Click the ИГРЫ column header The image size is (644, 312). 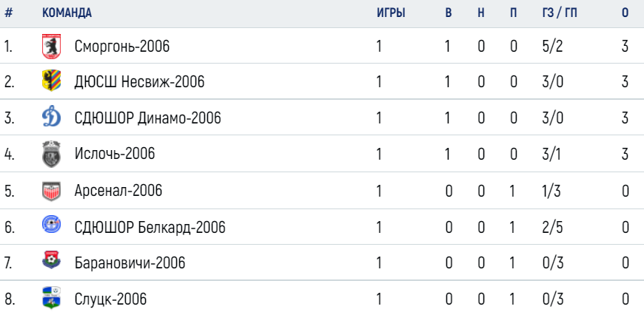391,13
